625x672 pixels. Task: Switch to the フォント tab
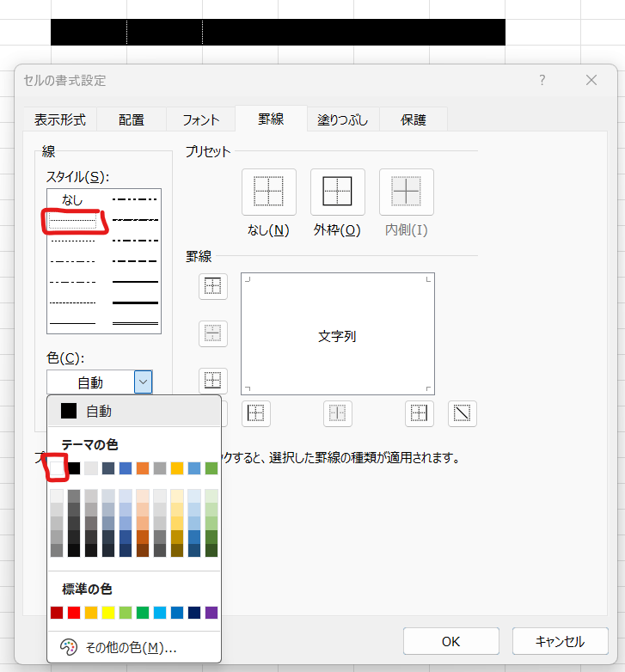click(x=200, y=119)
